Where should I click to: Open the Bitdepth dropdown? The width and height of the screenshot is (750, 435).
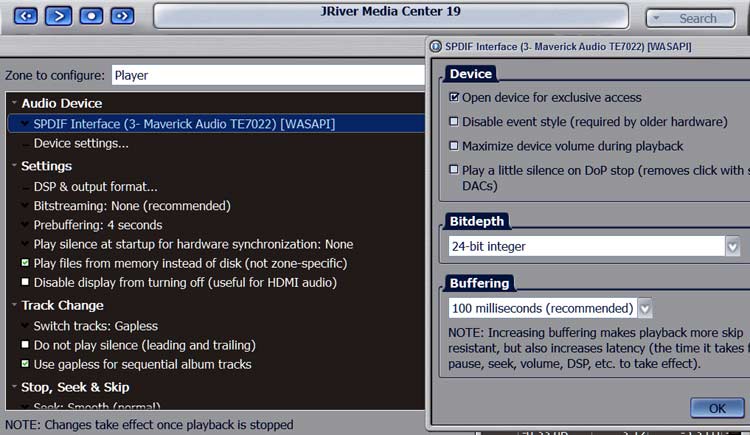coord(733,246)
